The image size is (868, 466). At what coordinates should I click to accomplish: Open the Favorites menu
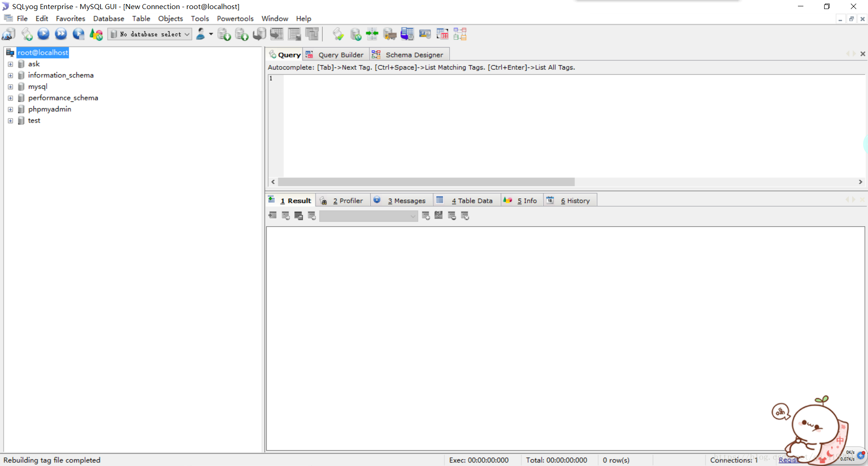pyautogui.click(x=71, y=19)
